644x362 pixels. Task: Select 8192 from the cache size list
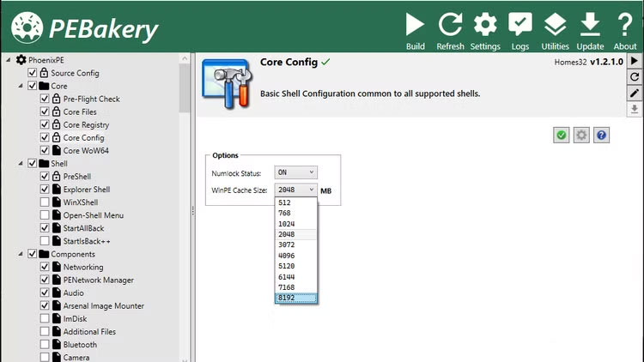click(296, 298)
